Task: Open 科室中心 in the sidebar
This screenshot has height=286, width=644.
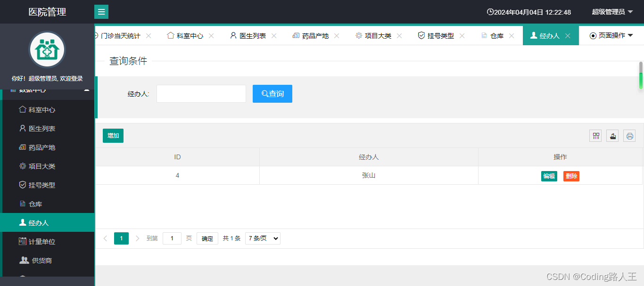Action: click(47, 110)
